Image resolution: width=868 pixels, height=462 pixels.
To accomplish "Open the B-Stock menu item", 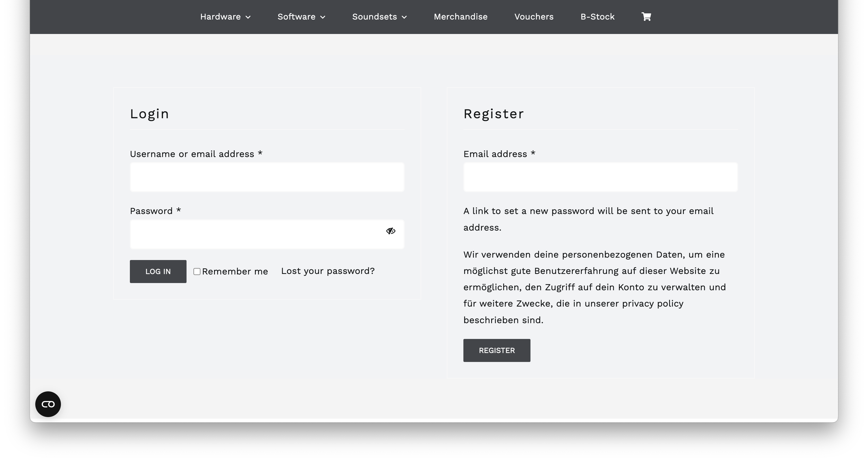I will coord(598,17).
